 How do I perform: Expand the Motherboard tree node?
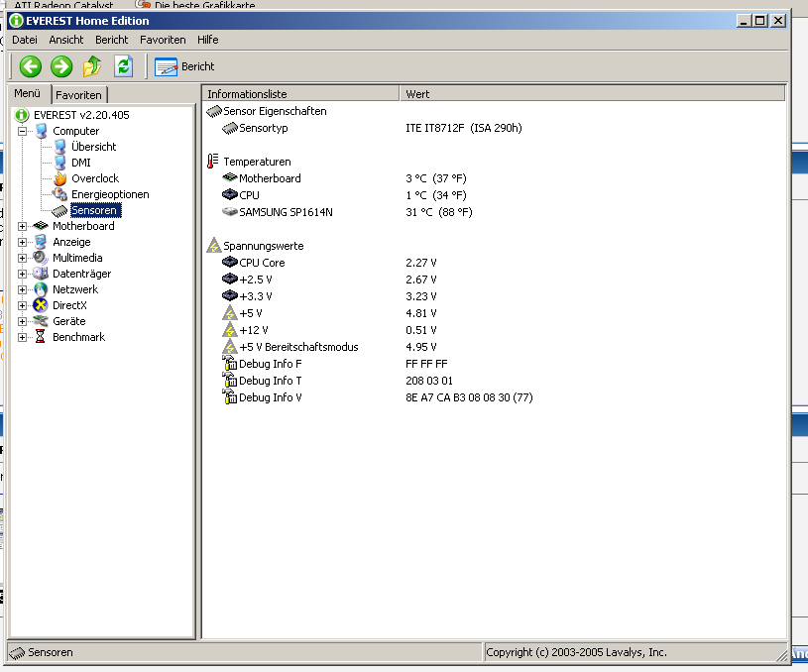(x=22, y=226)
